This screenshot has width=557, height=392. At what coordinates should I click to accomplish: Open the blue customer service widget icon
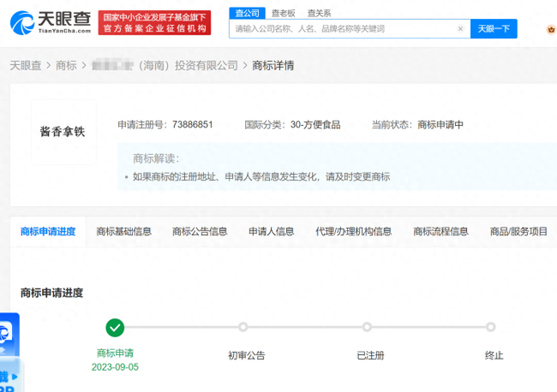pos(9,335)
